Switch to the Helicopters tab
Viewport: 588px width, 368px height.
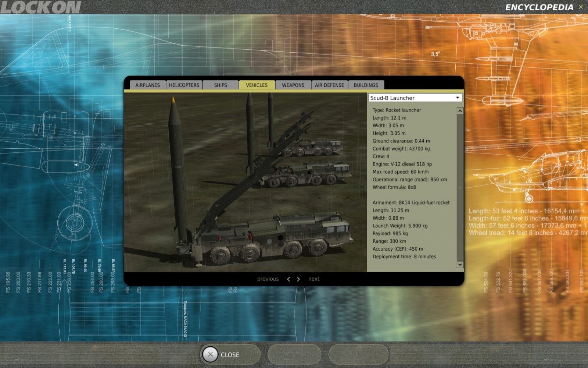[x=184, y=85]
